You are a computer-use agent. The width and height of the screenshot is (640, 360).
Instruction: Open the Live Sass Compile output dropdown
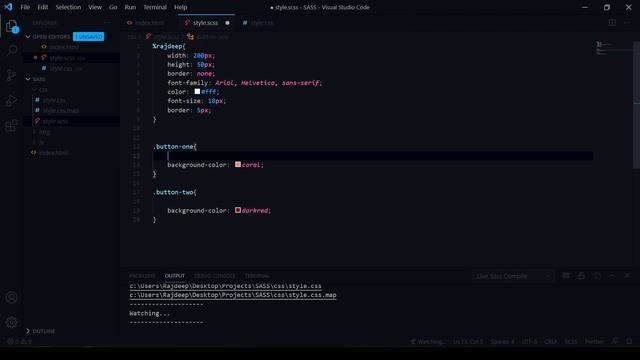513,276
